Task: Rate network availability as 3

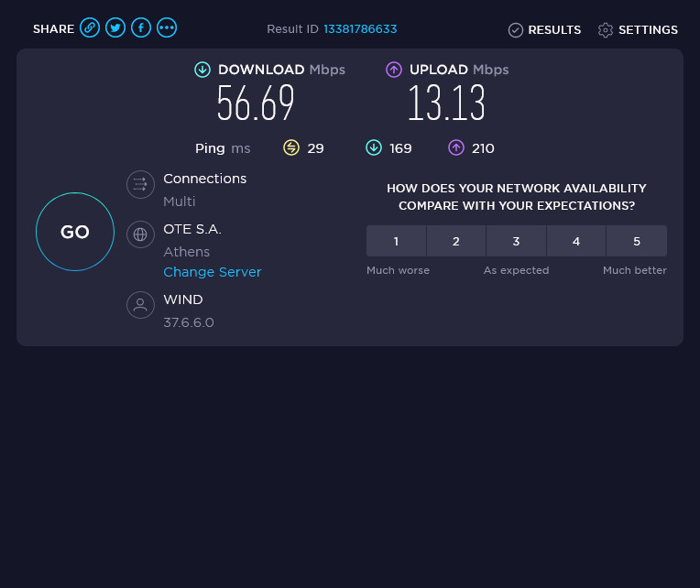Action: click(516, 241)
